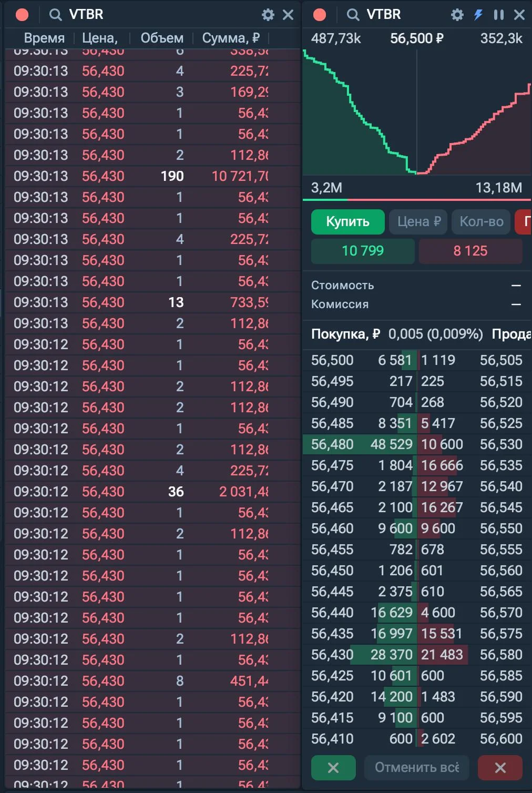Toggle lightning quick-trade mode
Image resolution: width=532 pixels, height=793 pixels.
tap(478, 15)
